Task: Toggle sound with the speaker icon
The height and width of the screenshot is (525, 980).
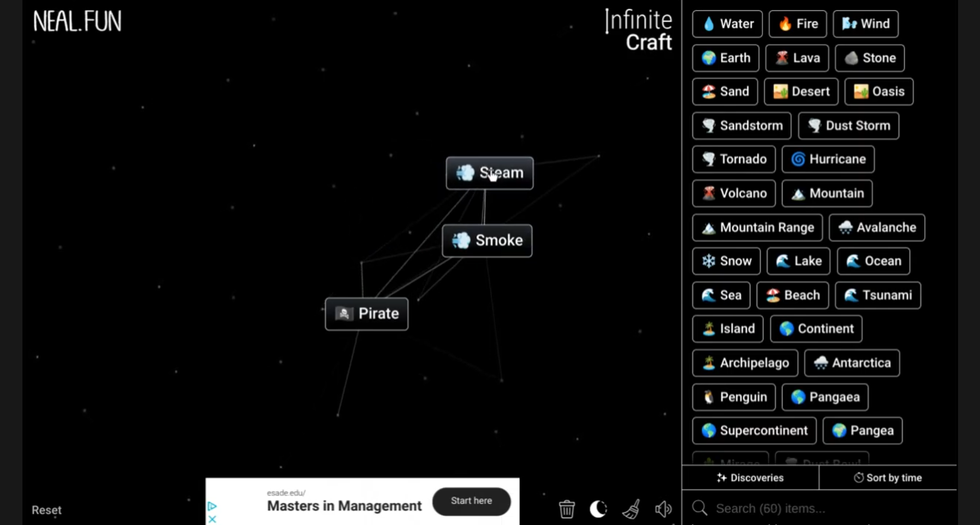Action: coord(663,509)
